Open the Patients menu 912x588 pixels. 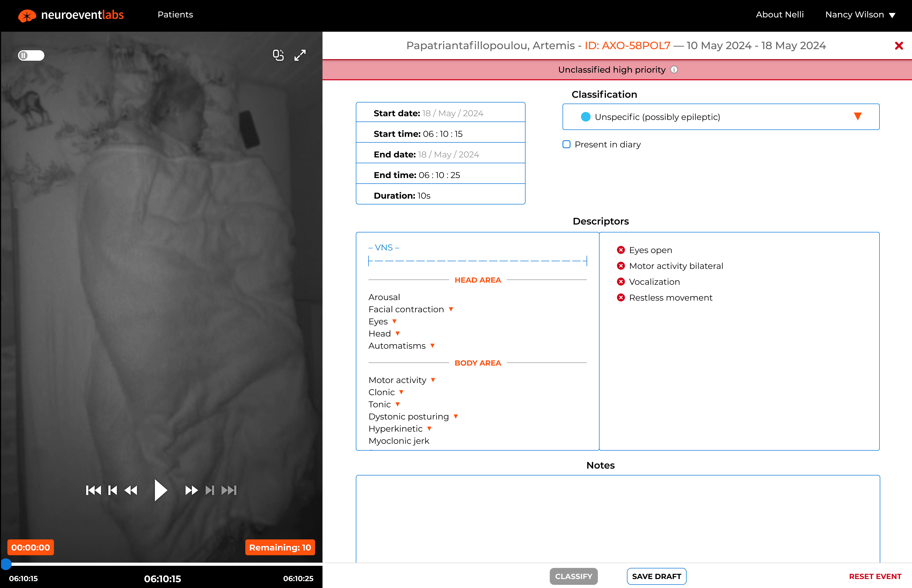(175, 15)
